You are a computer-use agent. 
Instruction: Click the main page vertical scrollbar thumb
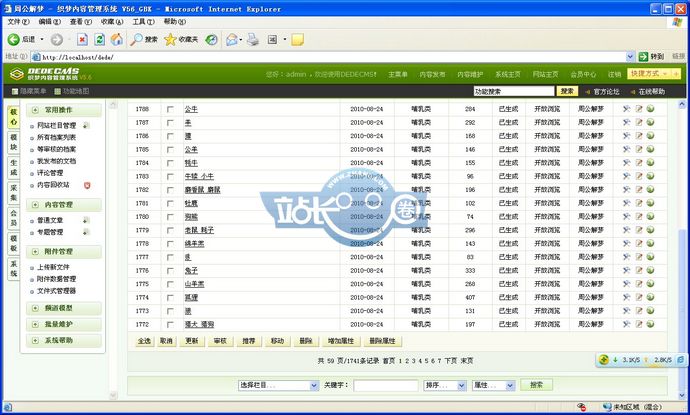point(682,308)
